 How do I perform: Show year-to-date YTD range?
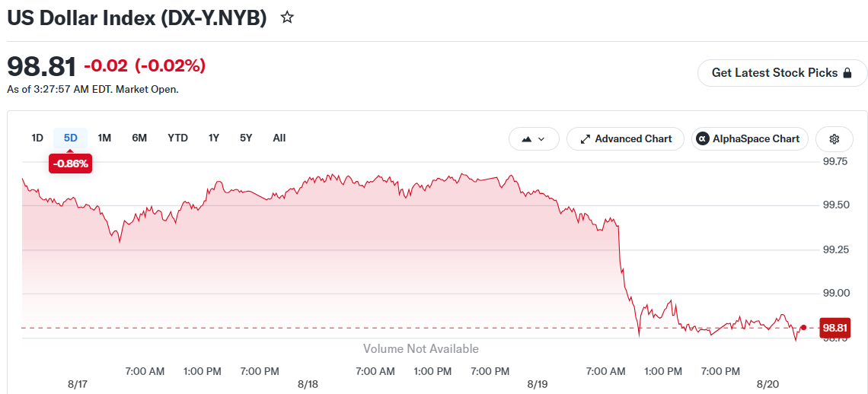point(177,138)
